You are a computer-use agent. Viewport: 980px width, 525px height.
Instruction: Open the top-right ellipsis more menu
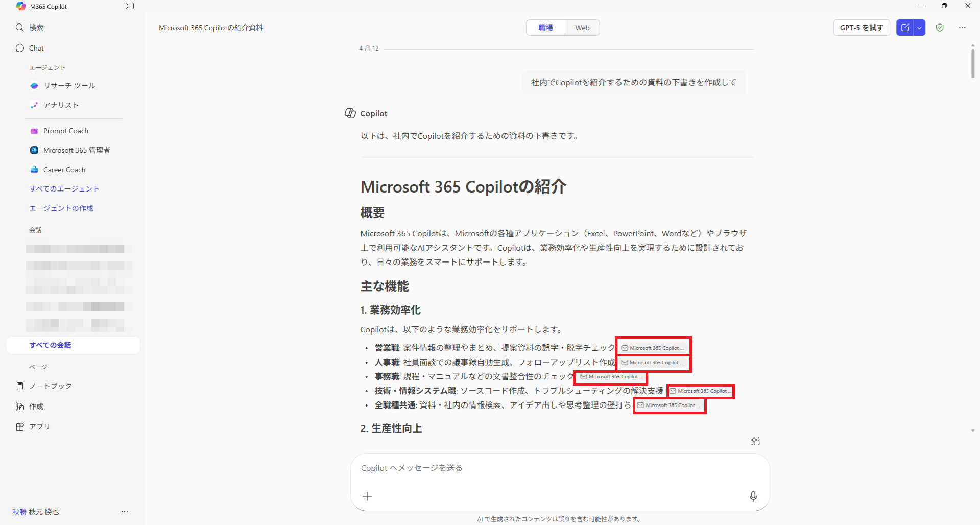pyautogui.click(x=962, y=28)
